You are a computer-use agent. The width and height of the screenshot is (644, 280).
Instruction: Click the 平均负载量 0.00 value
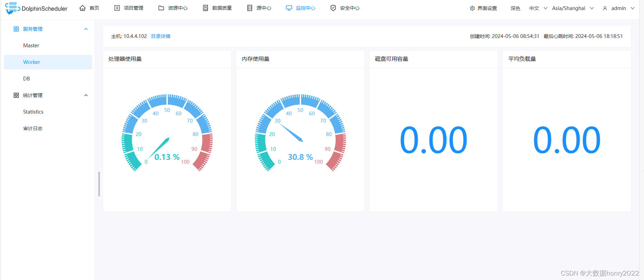click(567, 140)
